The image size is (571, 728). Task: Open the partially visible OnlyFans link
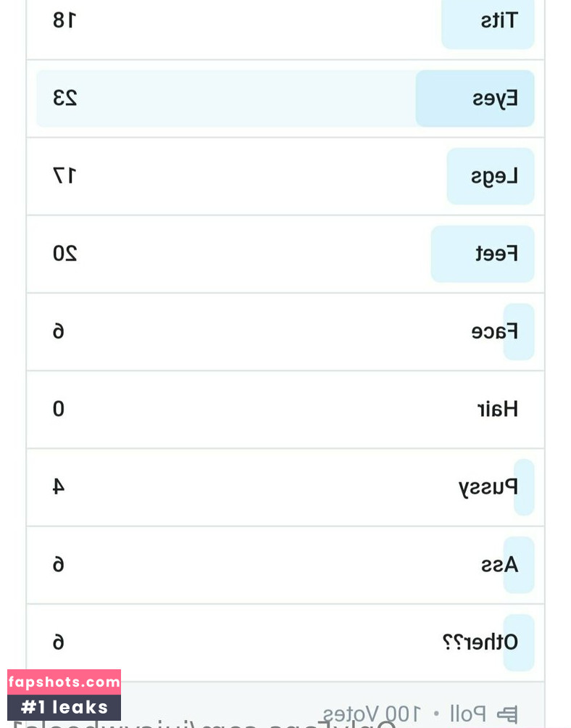coord(204,724)
